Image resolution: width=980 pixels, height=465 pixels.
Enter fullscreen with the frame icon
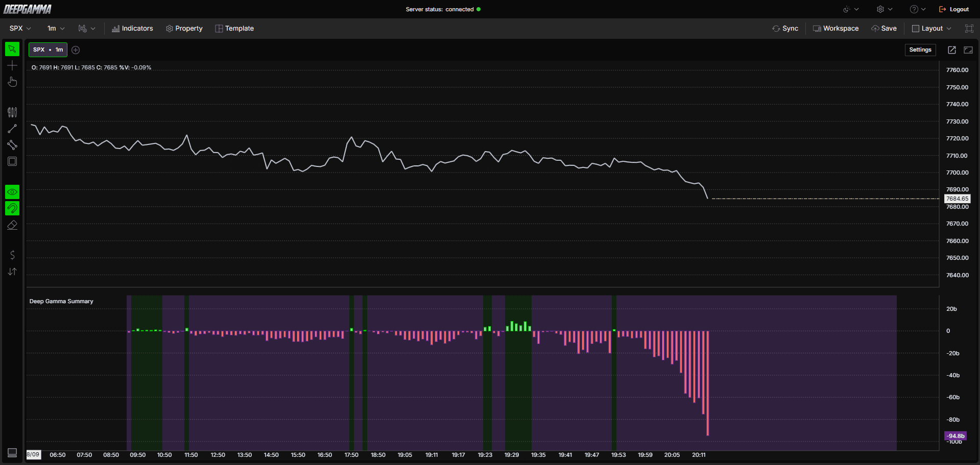tap(969, 29)
